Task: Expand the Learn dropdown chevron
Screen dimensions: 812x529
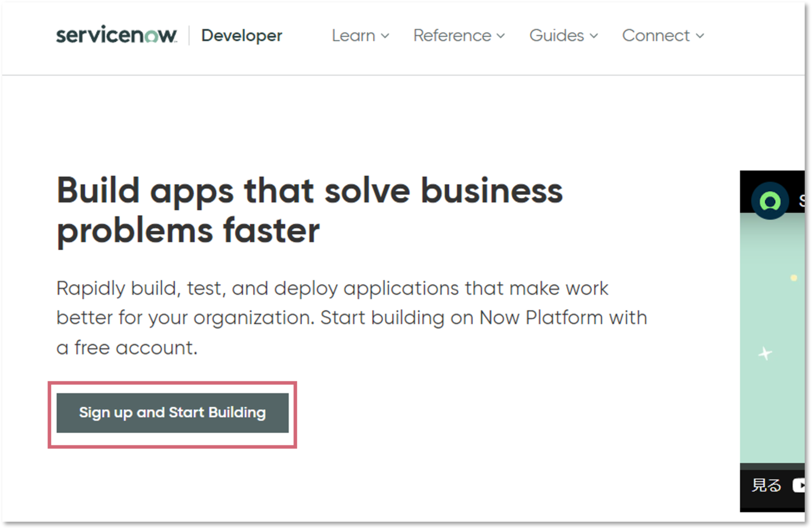Action: point(385,37)
